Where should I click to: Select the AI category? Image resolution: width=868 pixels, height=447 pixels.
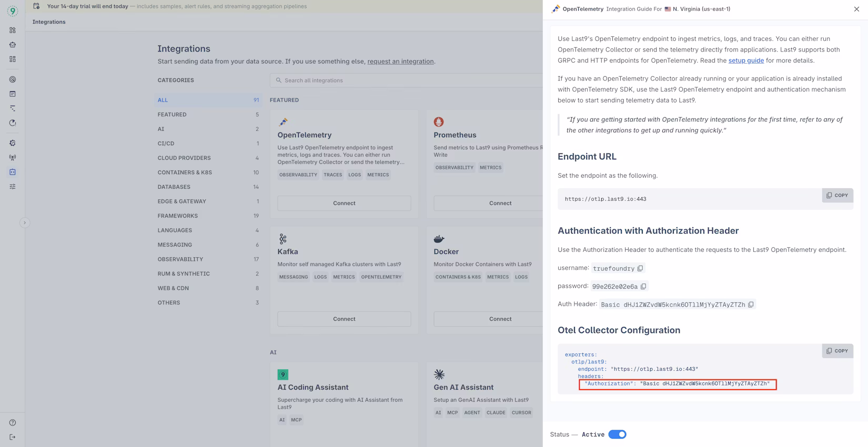pos(208,129)
